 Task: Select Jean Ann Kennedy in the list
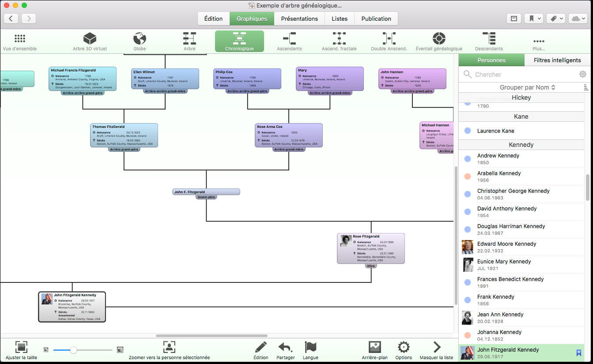click(x=521, y=318)
